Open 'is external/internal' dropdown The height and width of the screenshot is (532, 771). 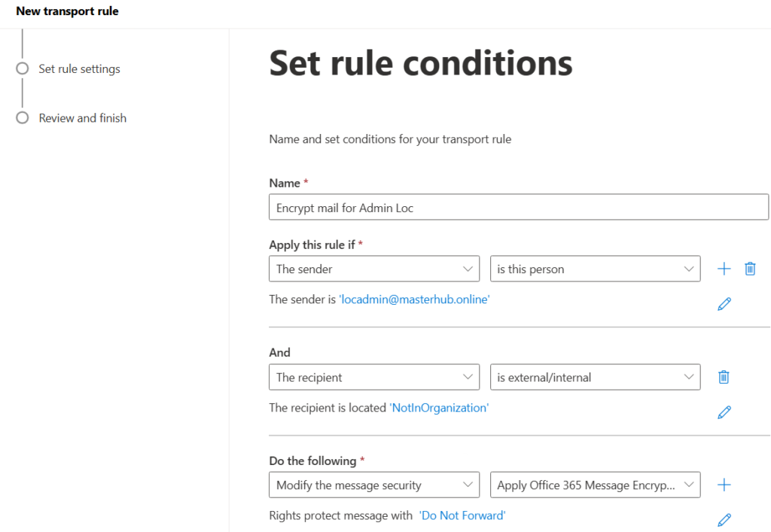tap(595, 378)
